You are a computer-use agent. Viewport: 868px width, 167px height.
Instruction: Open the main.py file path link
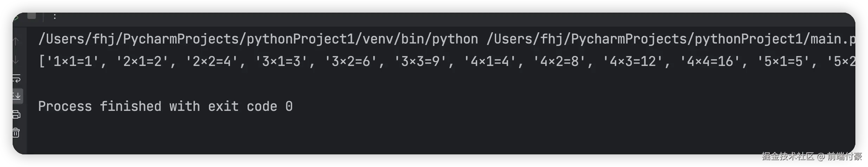click(x=671, y=39)
